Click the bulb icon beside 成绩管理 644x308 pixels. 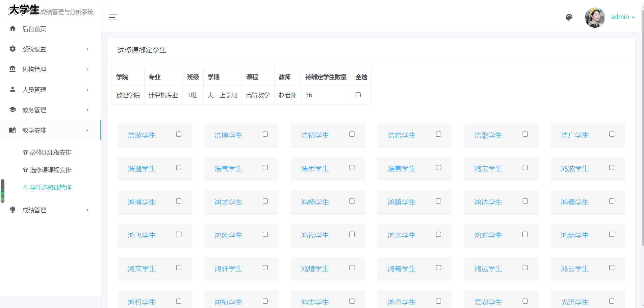(x=12, y=210)
